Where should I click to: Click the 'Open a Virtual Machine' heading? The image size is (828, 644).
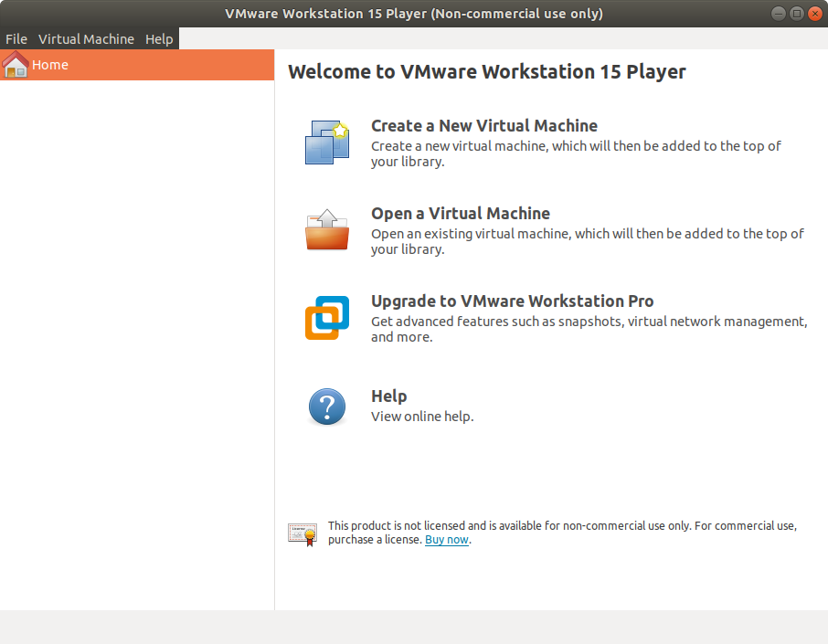(x=460, y=214)
